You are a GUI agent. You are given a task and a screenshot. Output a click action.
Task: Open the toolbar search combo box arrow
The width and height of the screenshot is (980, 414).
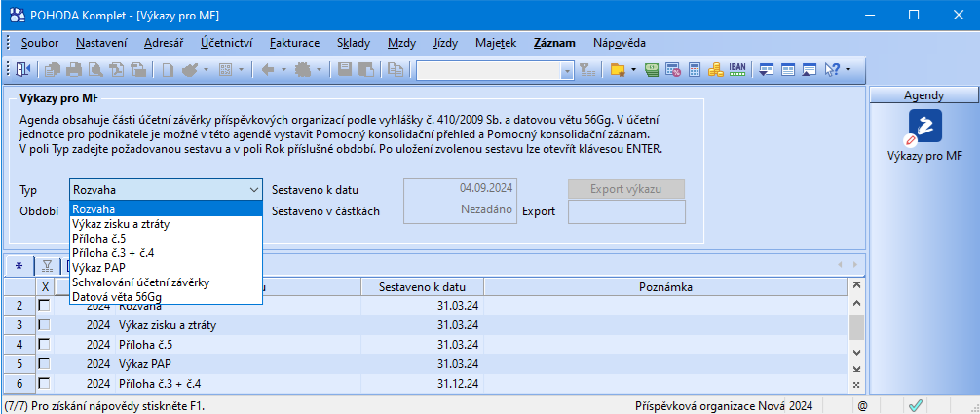[x=568, y=71]
